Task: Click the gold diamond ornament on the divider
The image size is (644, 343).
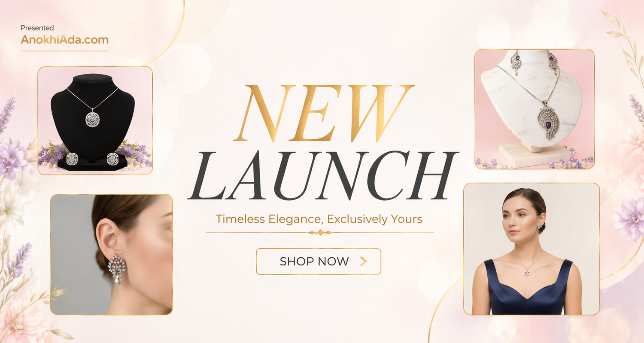Action: [319, 233]
